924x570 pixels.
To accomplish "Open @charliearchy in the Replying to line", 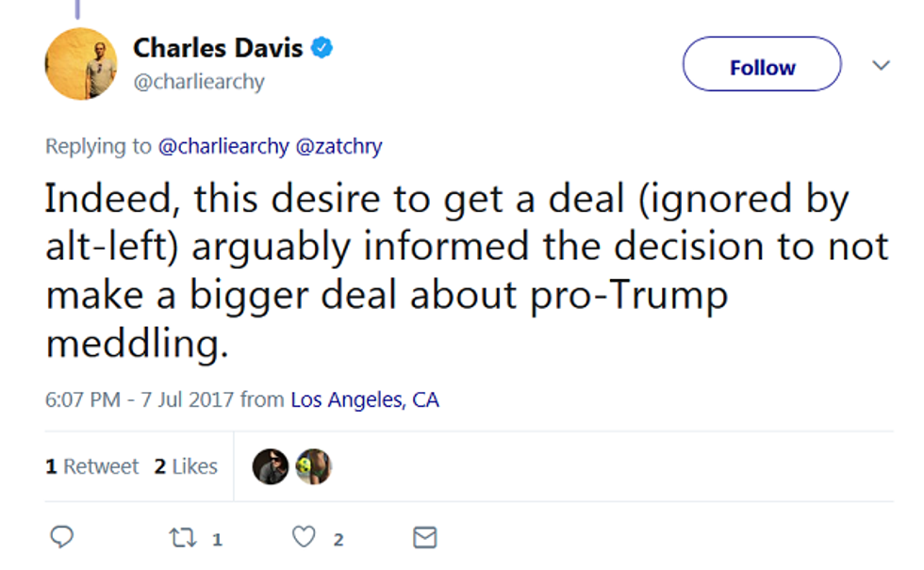I will [223, 146].
